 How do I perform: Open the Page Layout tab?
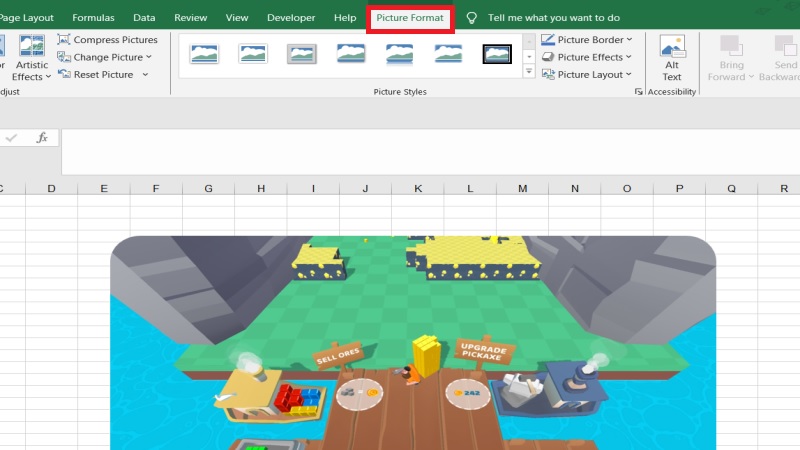click(x=27, y=18)
